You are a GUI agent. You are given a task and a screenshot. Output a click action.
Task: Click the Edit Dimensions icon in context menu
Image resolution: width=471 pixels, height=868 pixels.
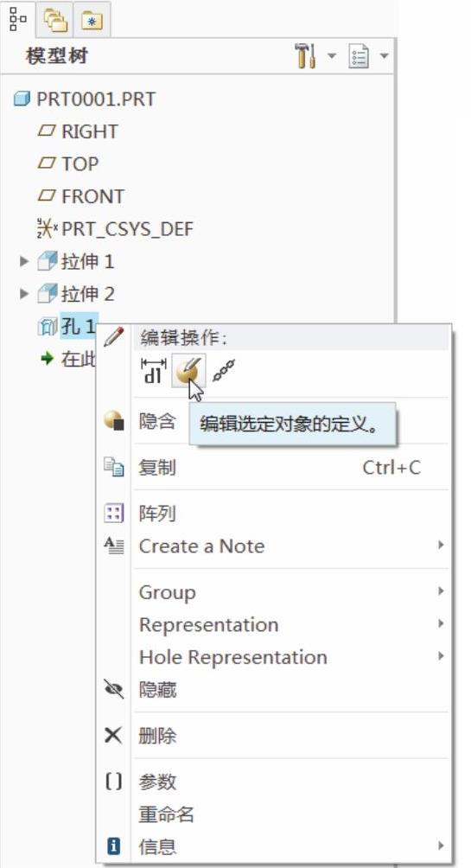coord(153,372)
